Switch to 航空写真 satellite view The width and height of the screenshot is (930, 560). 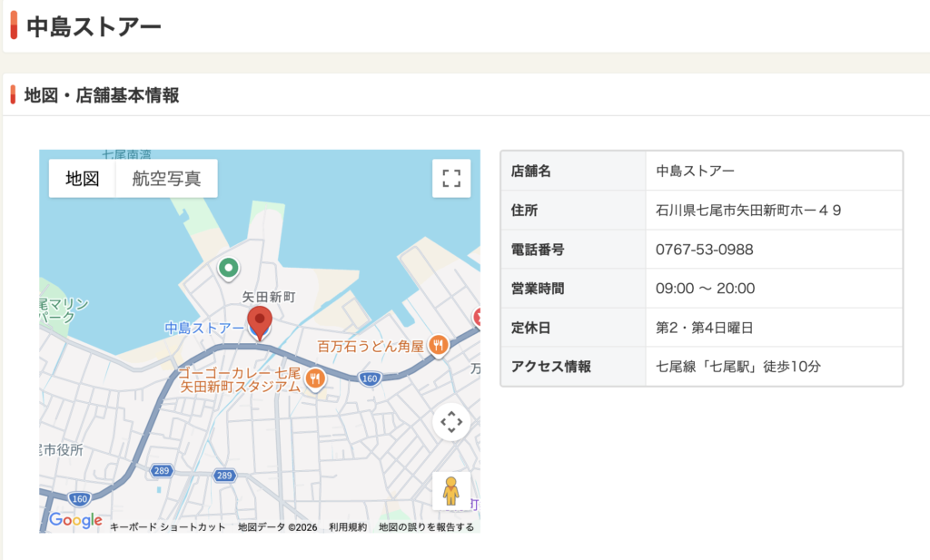(166, 179)
